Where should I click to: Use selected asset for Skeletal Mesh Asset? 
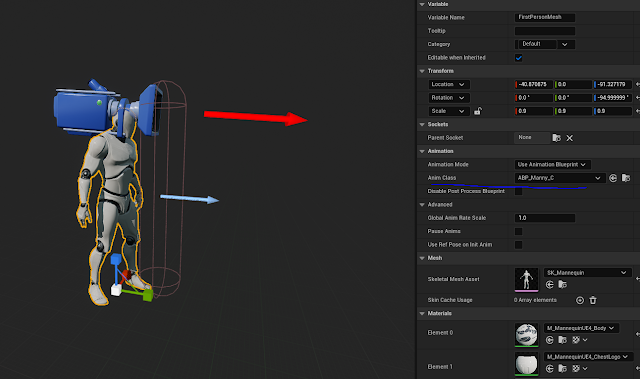tap(550, 284)
